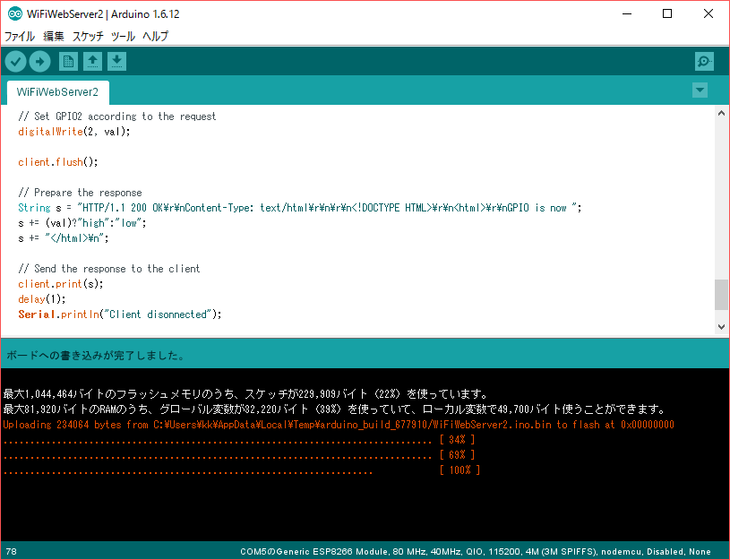Click the Arduino logo in the title bar
730x560 pixels.
pos(13,13)
